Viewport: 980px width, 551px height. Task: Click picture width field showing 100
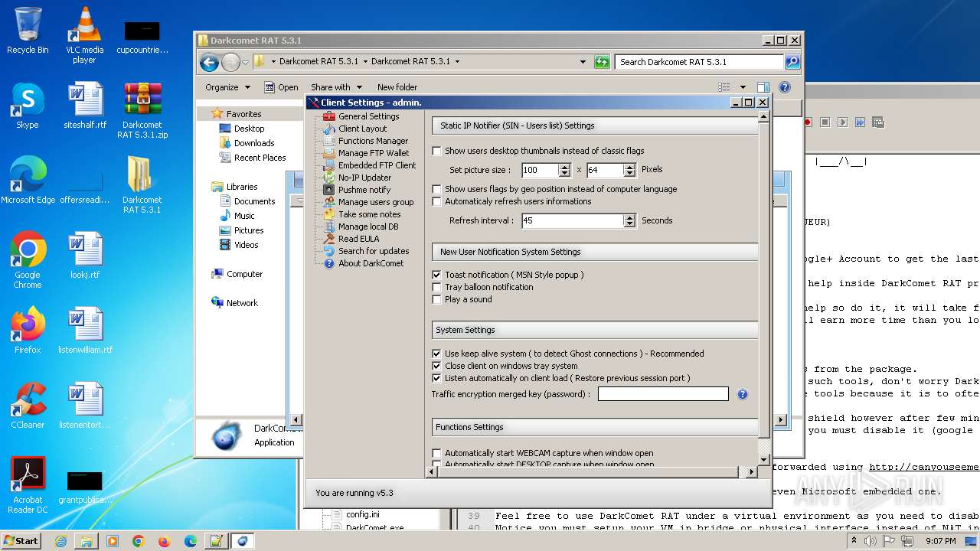[x=541, y=170]
